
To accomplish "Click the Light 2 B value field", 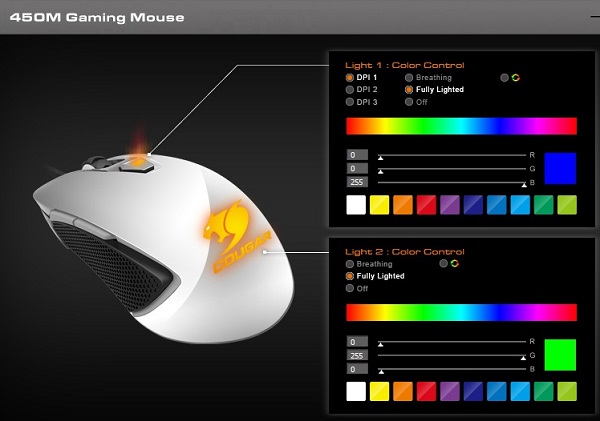I will pyautogui.click(x=357, y=369).
